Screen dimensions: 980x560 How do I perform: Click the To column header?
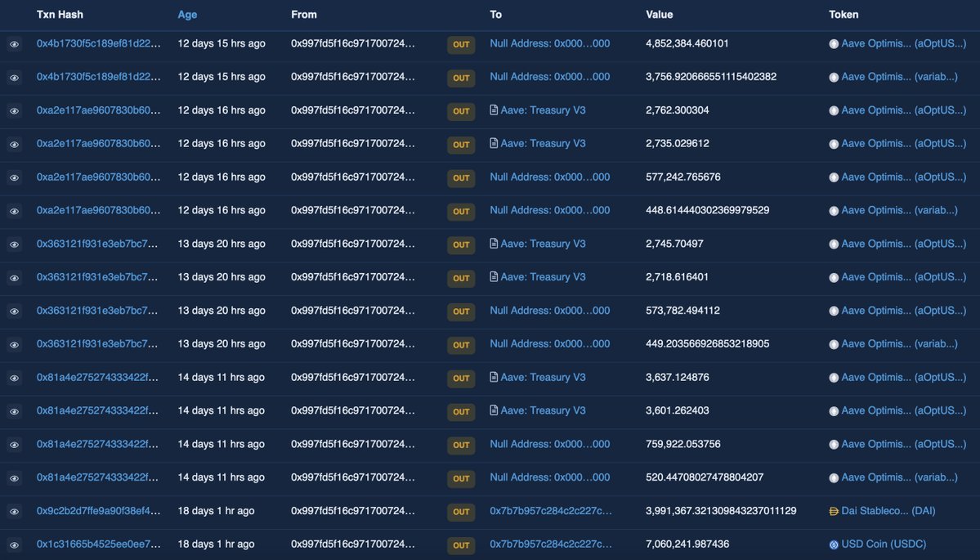tap(495, 15)
